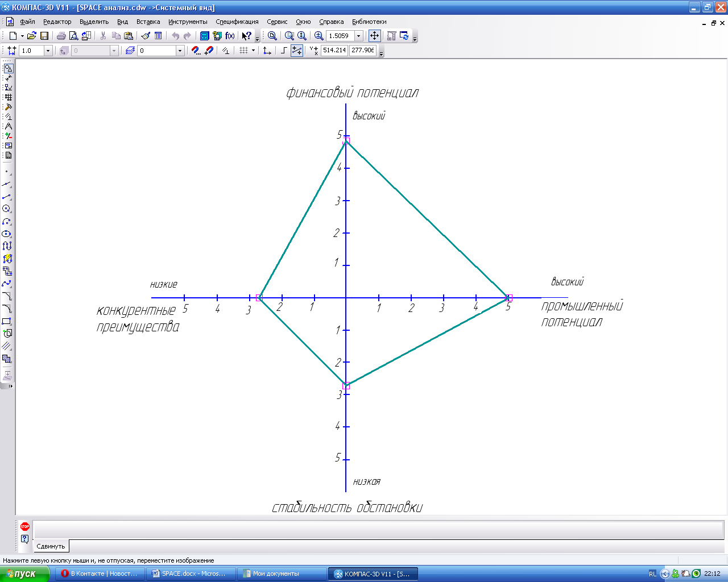Image resolution: width=728 pixels, height=582 pixels.
Task: Select the Ellipse drawing tool
Action: [x=7, y=234]
